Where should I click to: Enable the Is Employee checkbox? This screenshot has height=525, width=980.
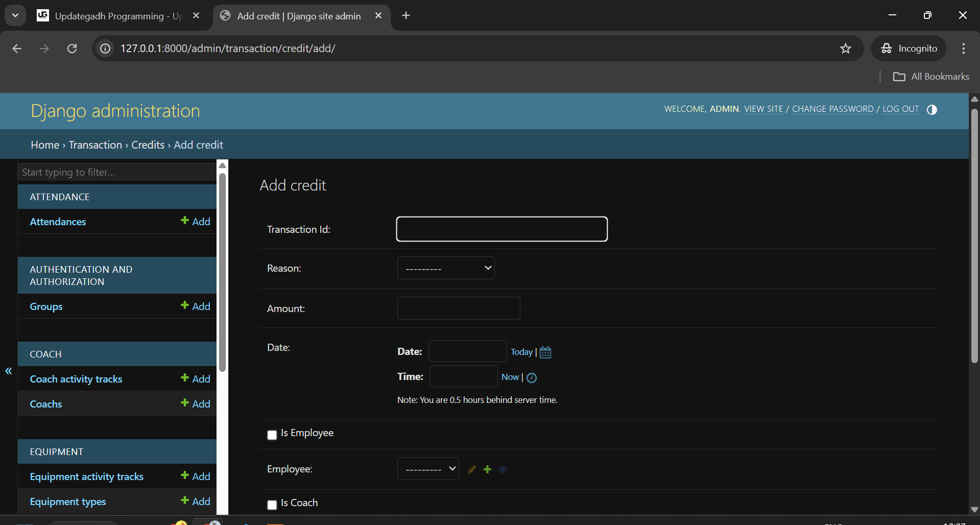click(272, 435)
